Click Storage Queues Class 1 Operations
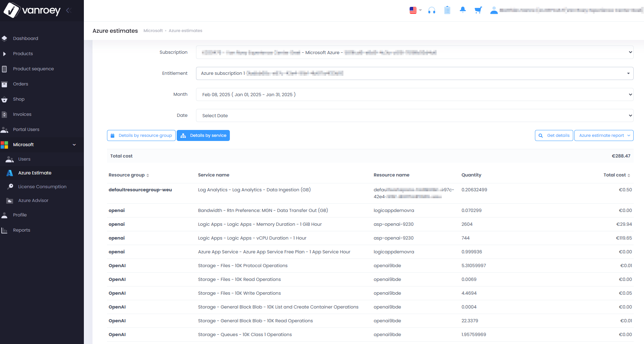Screen dimensions: 644x344 point(245,335)
